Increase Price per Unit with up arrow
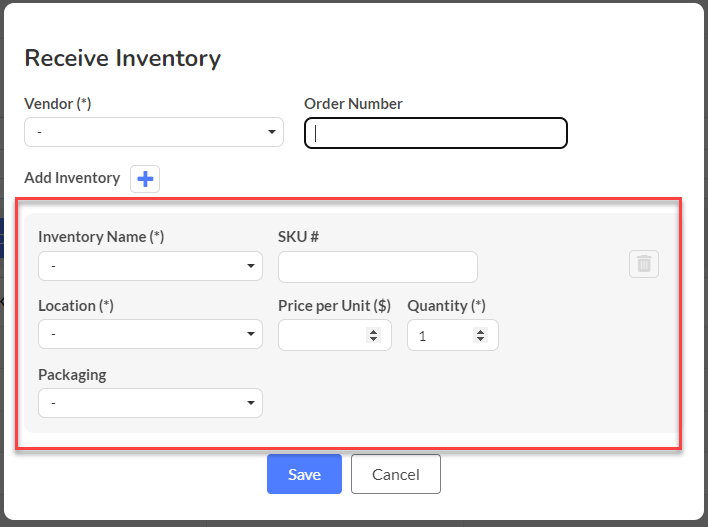Screen dimensions: 708x527 (373, 332)
